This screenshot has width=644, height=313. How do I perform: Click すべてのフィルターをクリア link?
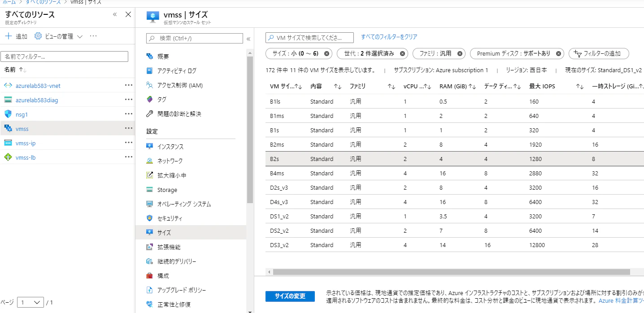coord(389,37)
